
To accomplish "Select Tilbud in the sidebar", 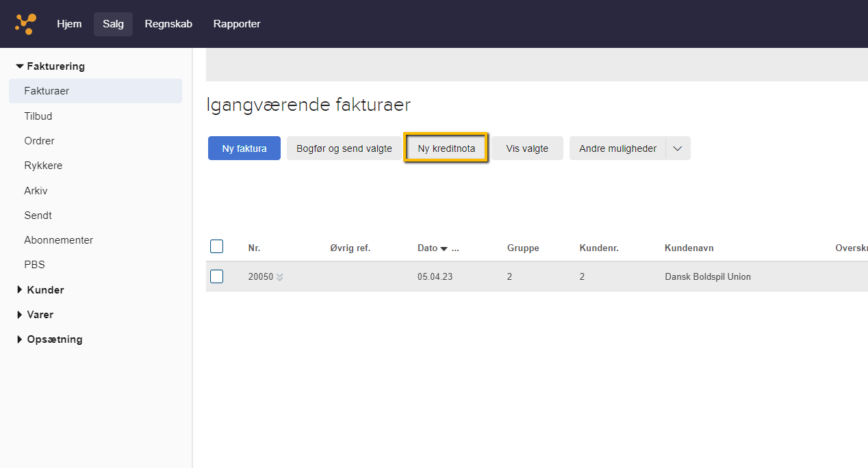I will click(x=38, y=116).
